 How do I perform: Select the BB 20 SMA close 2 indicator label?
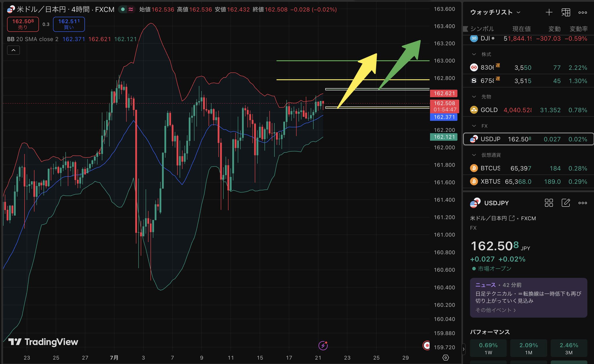coord(33,39)
